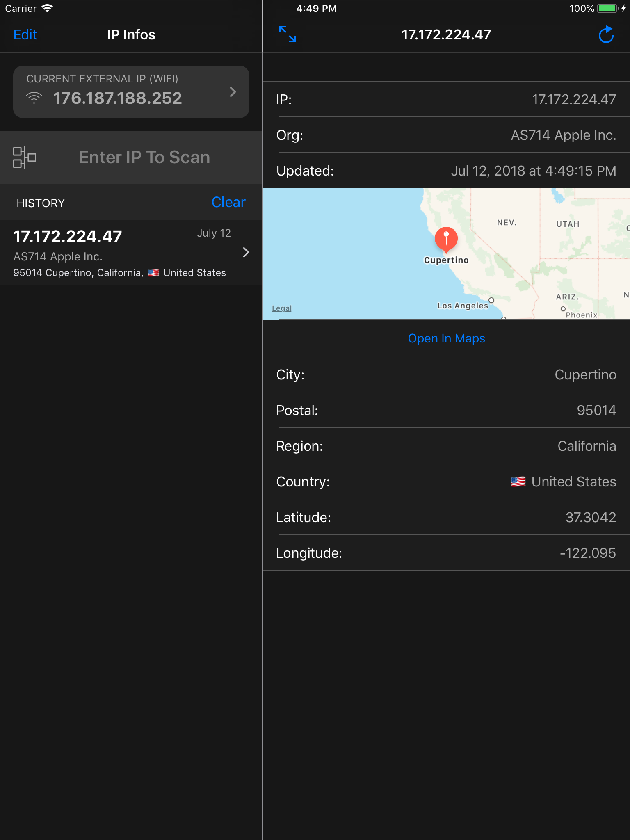The height and width of the screenshot is (840, 630).
Task: Open 17.172.224.47 history entry chevron
Action: (246, 252)
